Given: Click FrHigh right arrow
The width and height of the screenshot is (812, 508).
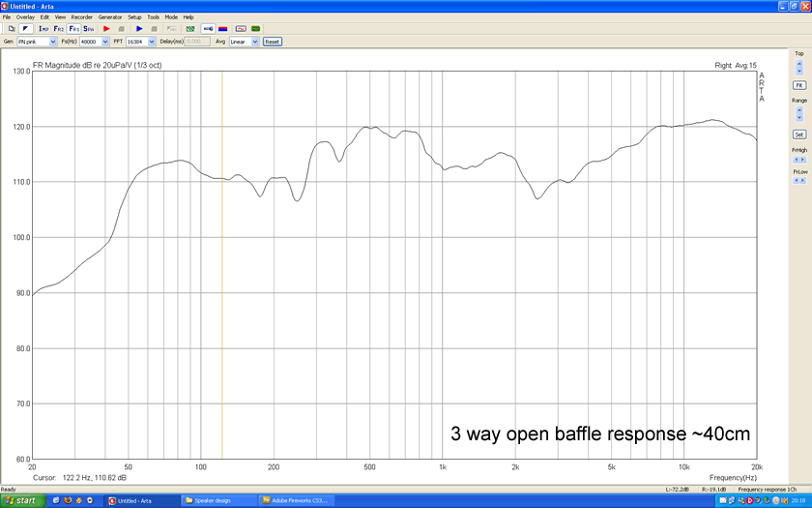Looking at the screenshot, I should point(802,160).
